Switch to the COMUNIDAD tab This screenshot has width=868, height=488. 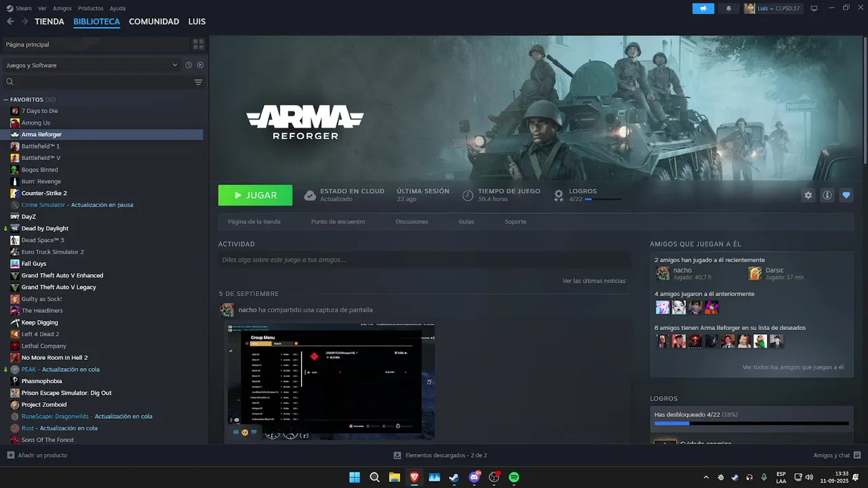click(154, 22)
